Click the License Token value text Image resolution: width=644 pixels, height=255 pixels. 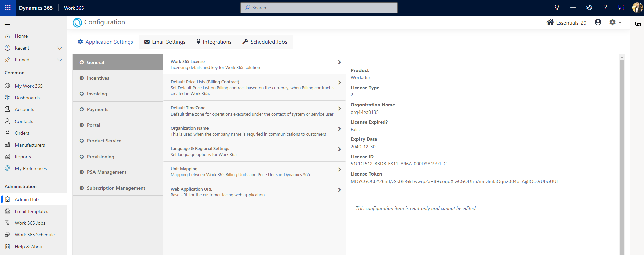coord(456,181)
